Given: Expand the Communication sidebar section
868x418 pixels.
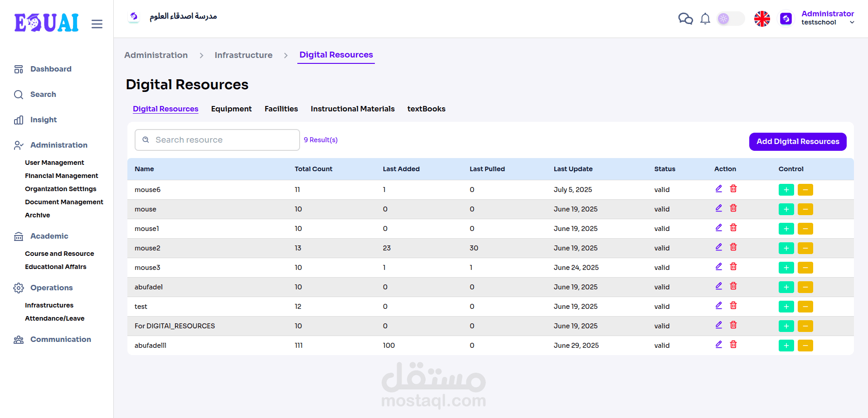Looking at the screenshot, I should [x=60, y=339].
